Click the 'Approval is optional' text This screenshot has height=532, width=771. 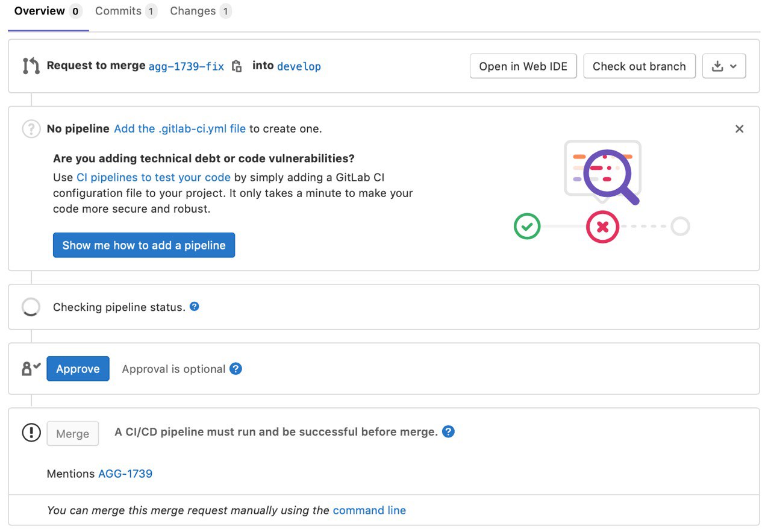[x=173, y=369]
